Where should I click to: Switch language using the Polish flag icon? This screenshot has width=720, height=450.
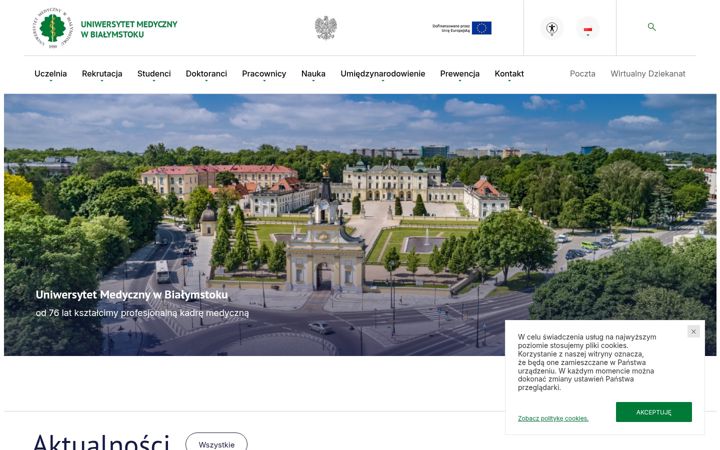click(588, 28)
